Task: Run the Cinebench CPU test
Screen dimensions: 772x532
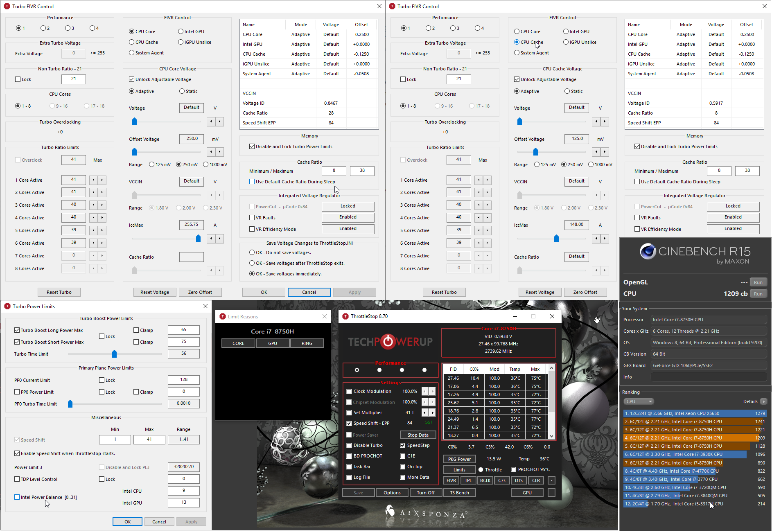Action: (x=758, y=294)
